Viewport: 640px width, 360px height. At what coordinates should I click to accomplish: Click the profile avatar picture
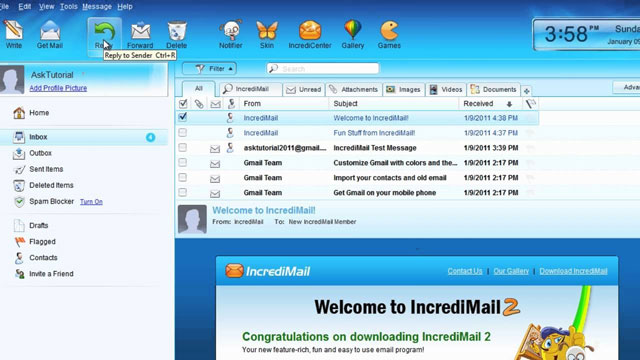coord(12,80)
